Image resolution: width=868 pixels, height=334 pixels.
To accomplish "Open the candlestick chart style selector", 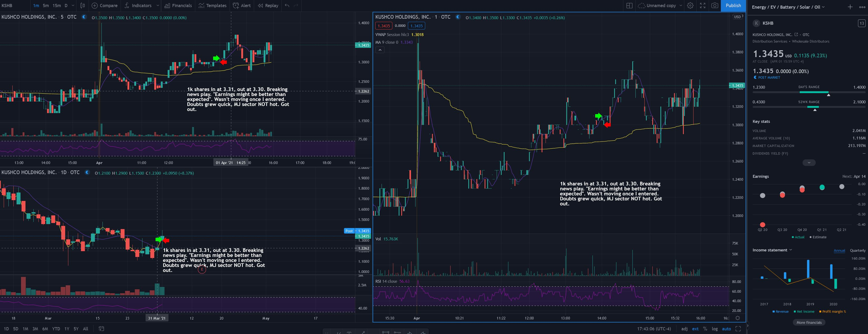I will (83, 6).
